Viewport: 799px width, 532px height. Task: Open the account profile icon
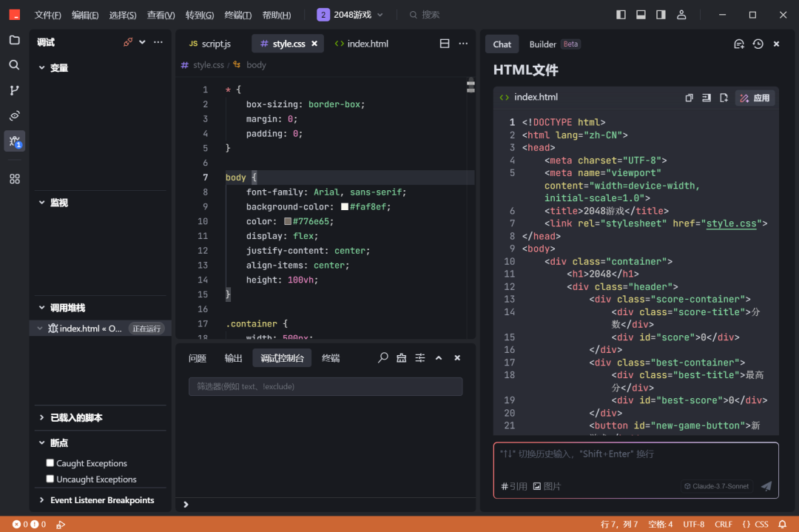[x=681, y=15]
